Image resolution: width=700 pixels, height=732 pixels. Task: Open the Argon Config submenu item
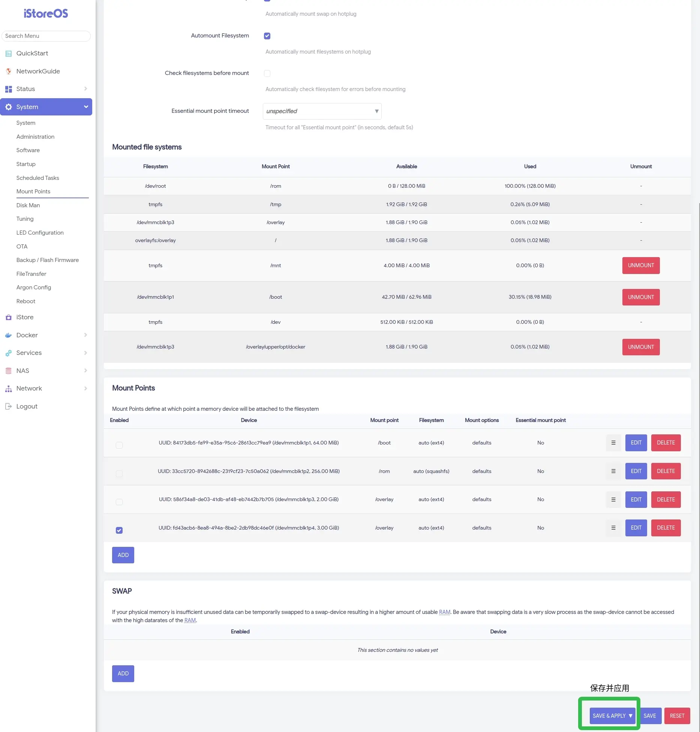[34, 287]
